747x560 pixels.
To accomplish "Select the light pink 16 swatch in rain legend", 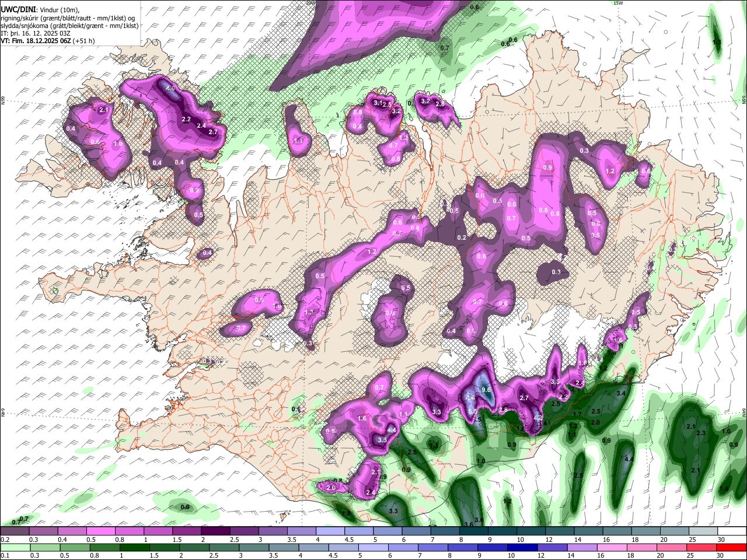I will pos(612,548).
